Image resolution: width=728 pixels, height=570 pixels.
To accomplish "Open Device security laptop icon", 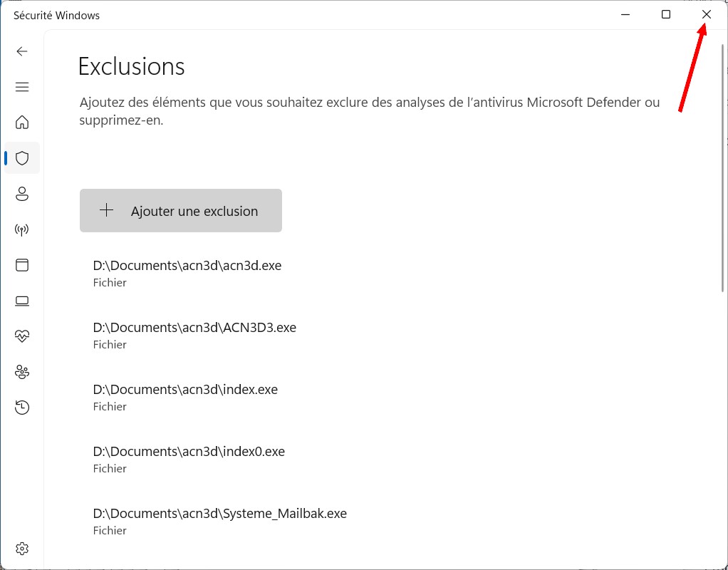I will (22, 301).
